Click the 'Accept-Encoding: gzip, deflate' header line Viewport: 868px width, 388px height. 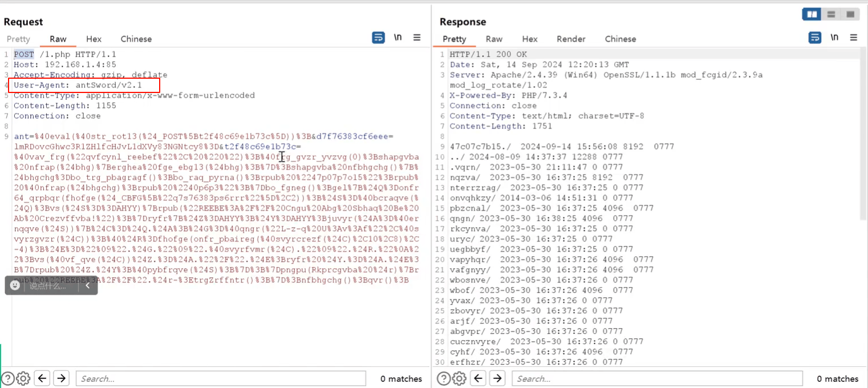pos(91,75)
